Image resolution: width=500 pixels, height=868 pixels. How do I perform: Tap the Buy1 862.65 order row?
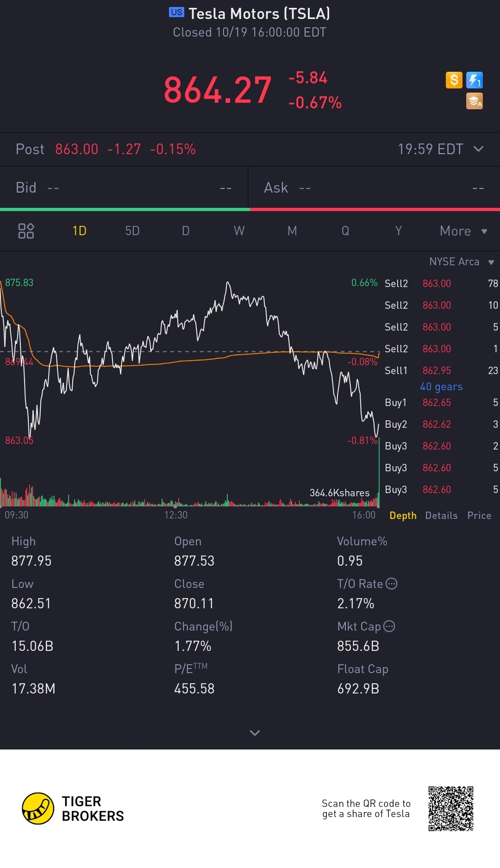441,402
